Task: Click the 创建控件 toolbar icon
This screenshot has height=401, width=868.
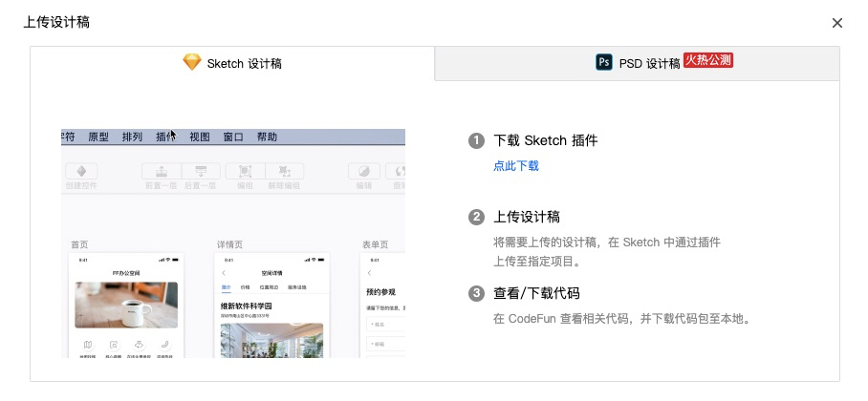Action: (81, 171)
